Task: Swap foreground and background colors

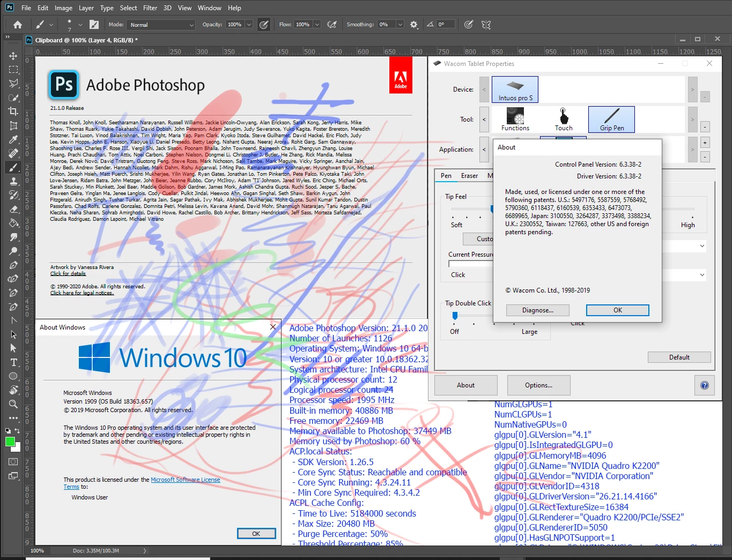Action: 17,430
